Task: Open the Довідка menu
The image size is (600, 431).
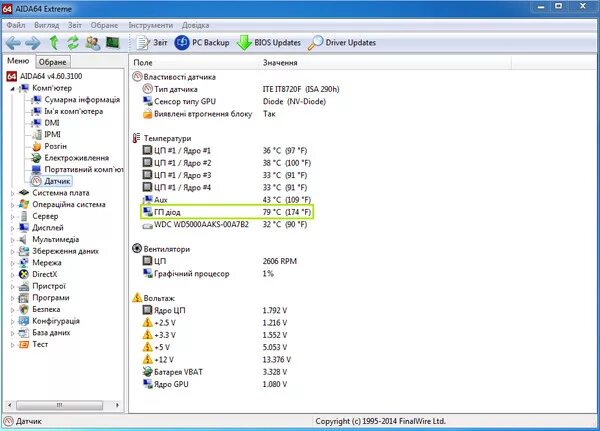Action: coord(195,25)
